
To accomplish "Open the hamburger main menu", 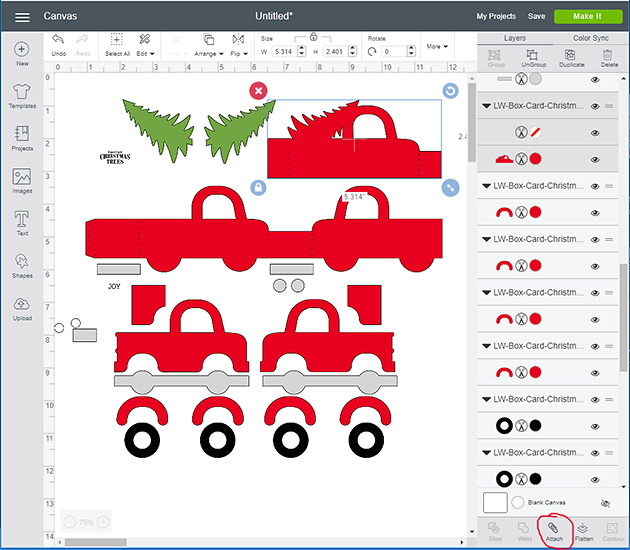I will (22, 17).
